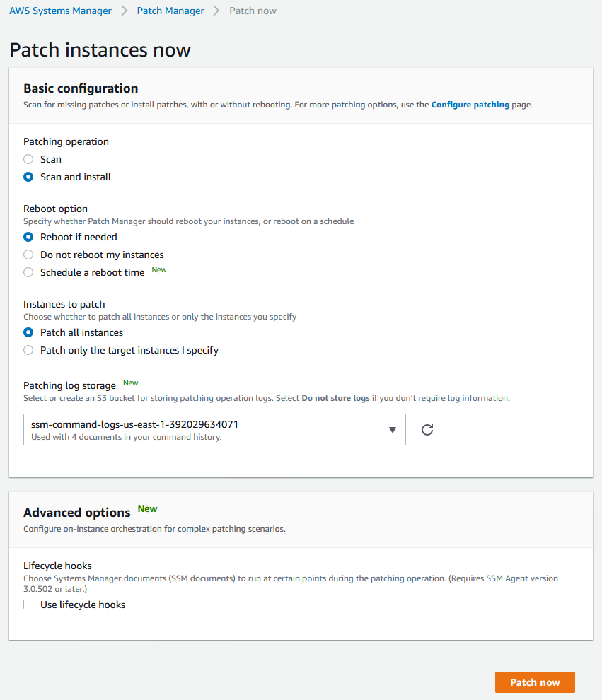The width and height of the screenshot is (602, 700).
Task: Click the New badge beside Schedule a reboot time
Action: click(x=159, y=269)
